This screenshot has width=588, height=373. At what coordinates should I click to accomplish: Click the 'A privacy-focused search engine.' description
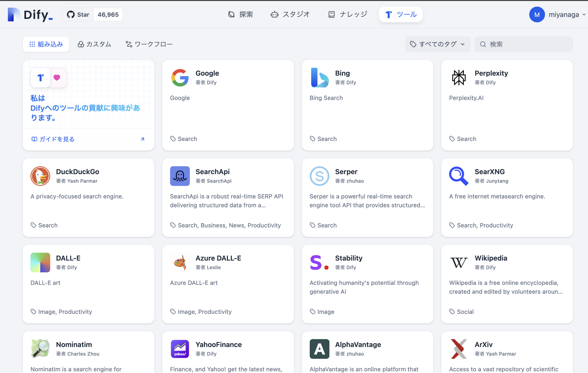77,196
